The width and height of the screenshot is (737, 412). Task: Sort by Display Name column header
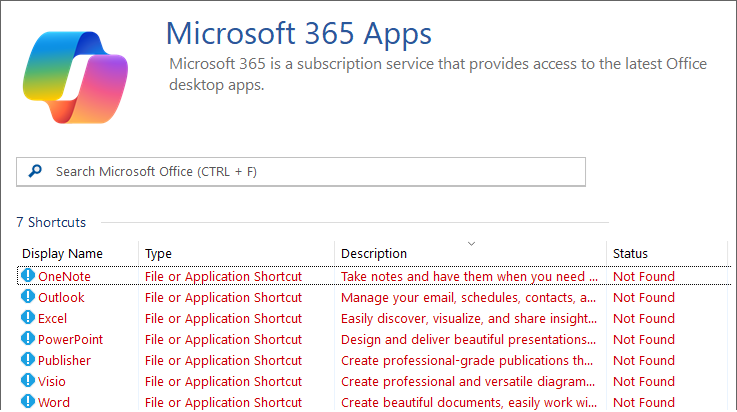coord(62,254)
